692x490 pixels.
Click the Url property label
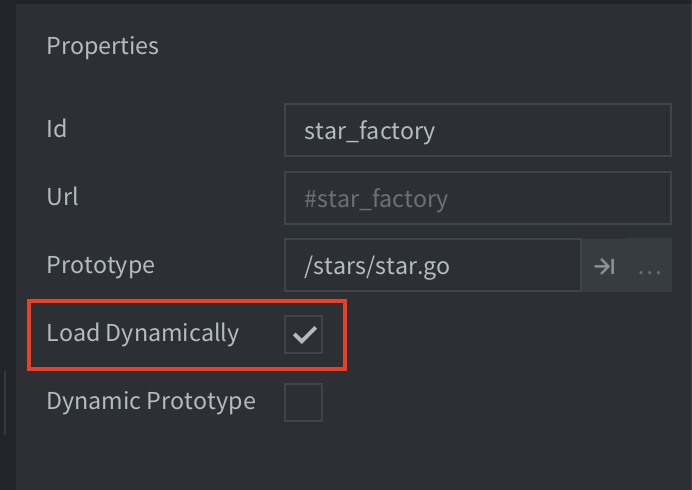tap(62, 196)
